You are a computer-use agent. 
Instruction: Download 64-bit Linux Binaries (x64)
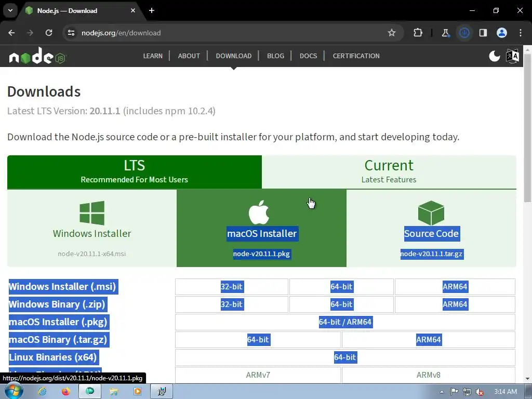coord(345,357)
